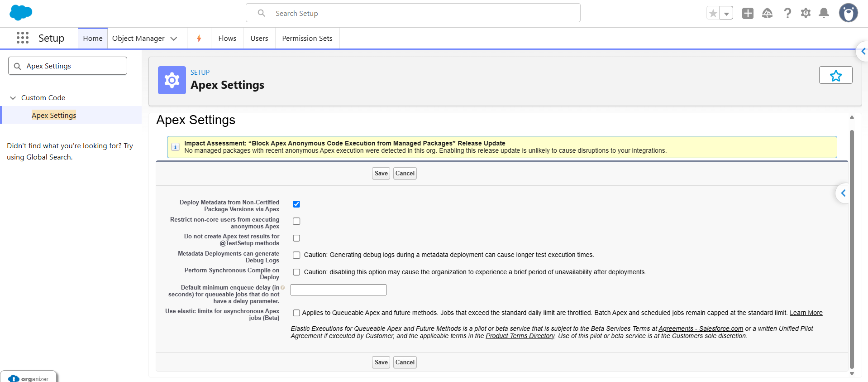Screen dimensions: 868x382
Task: Toggle Deploy Metadata from Non-Certified Package checkbox
Action: click(296, 204)
